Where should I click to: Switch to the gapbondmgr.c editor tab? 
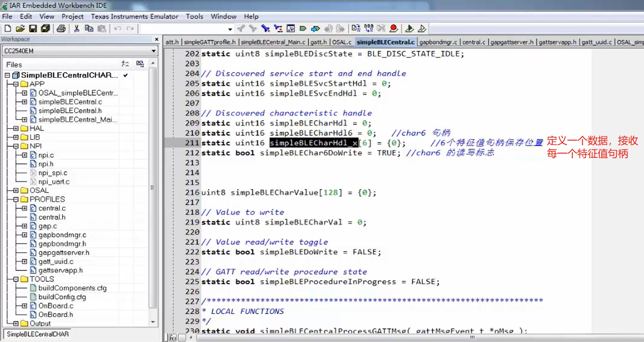click(438, 42)
